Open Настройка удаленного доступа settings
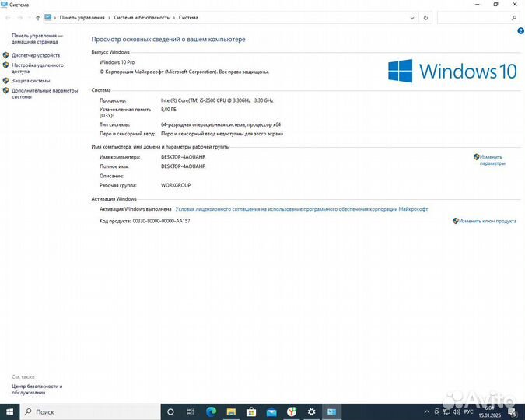The image size is (525, 420). [x=37, y=68]
